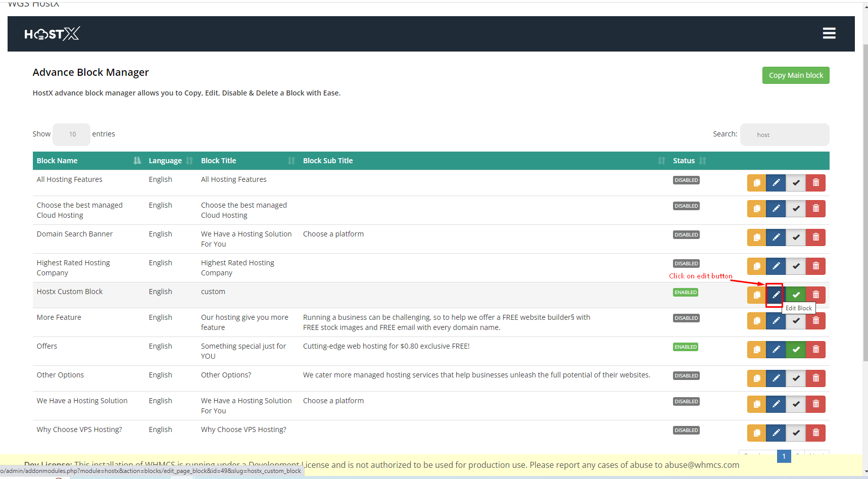The height and width of the screenshot is (479, 868).
Task: Delete the Other Options block
Action: (815, 378)
